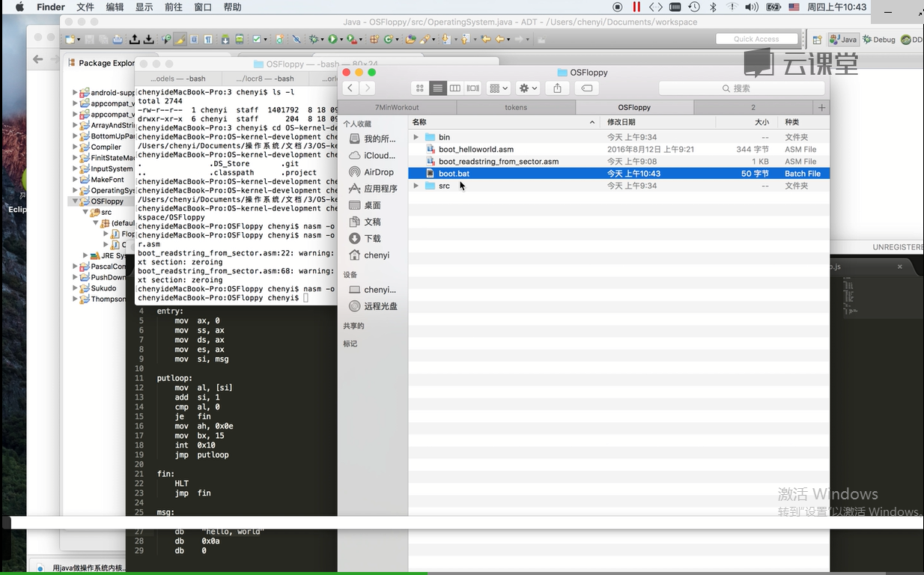The image size is (924, 575).
Task: Switch to Finder tab named 2
Action: [x=753, y=108]
